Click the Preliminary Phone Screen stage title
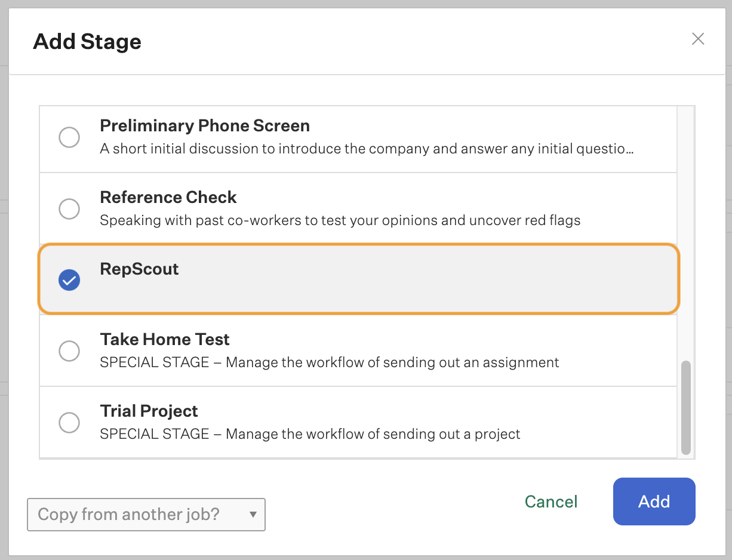 (x=205, y=126)
